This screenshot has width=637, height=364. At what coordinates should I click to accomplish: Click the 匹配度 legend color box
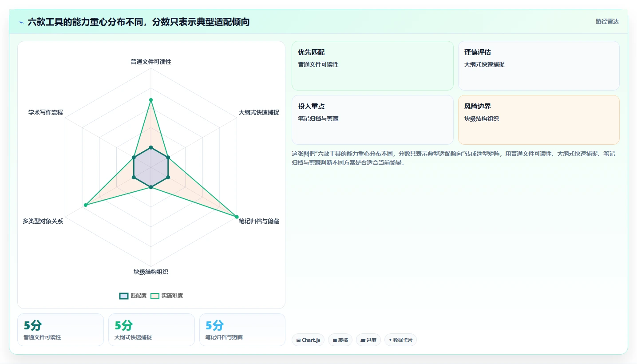click(x=124, y=296)
